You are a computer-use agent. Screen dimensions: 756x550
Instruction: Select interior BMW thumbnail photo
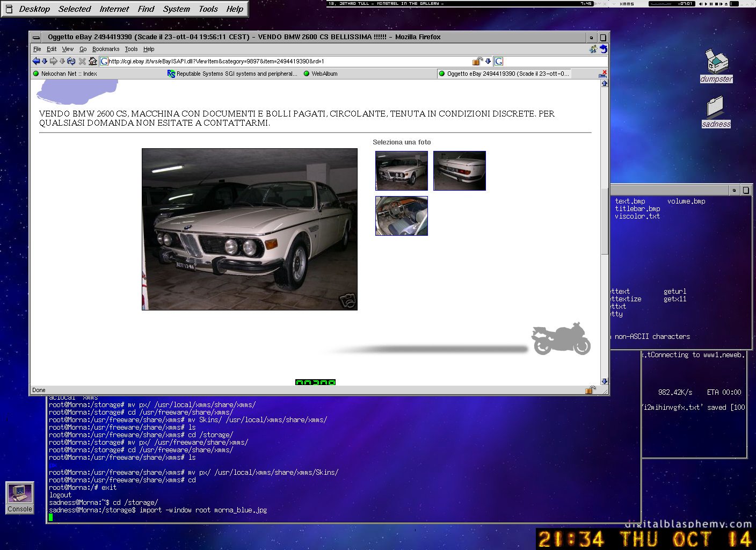click(x=402, y=216)
